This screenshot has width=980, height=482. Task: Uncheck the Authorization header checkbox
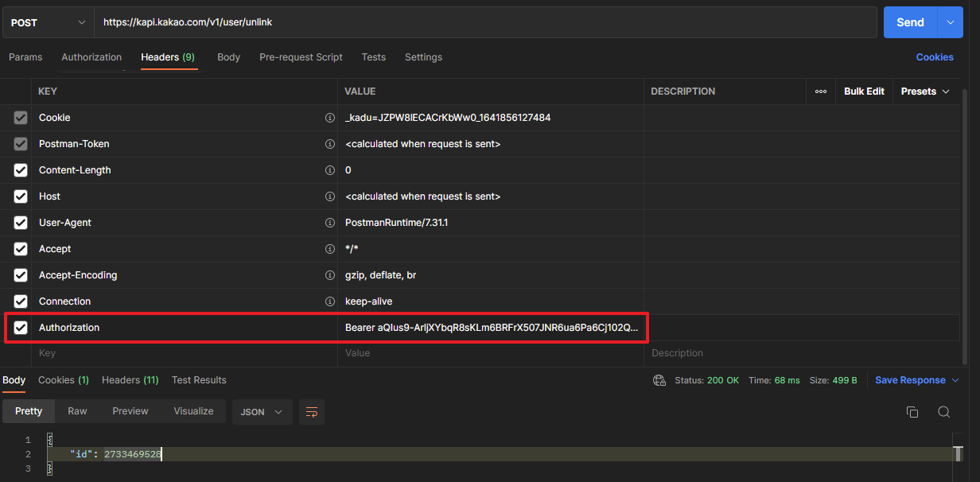(21, 328)
